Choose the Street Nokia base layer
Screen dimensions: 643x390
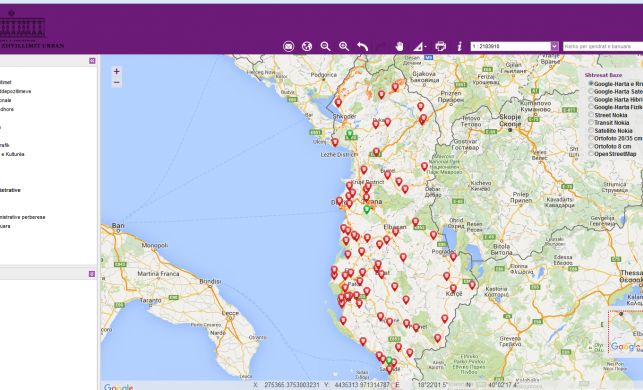[x=591, y=114]
